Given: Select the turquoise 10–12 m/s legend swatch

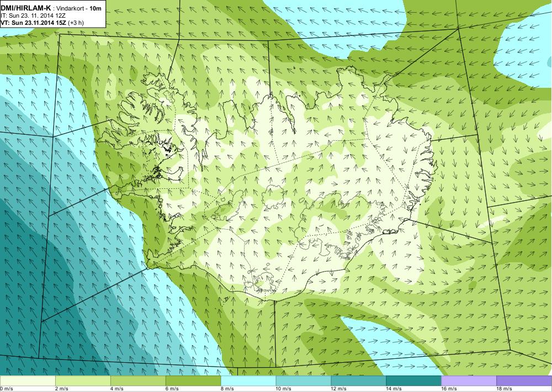Looking at the screenshot, I should pos(304,381).
